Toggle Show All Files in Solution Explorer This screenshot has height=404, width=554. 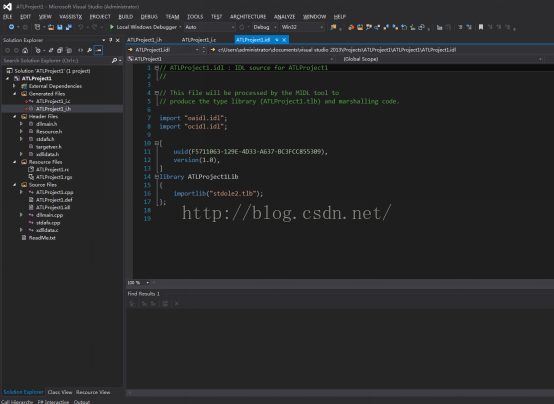point(69,50)
